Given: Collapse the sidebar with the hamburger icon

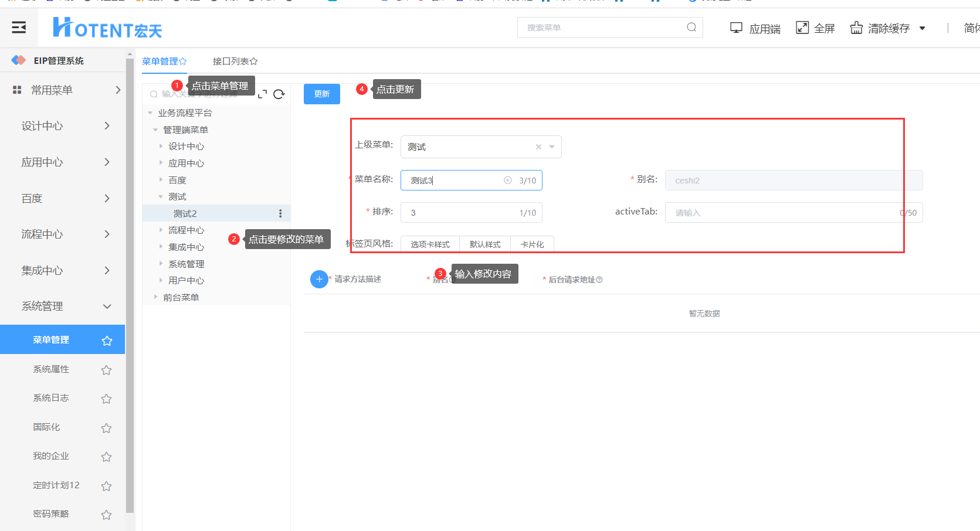Looking at the screenshot, I should click(x=19, y=28).
